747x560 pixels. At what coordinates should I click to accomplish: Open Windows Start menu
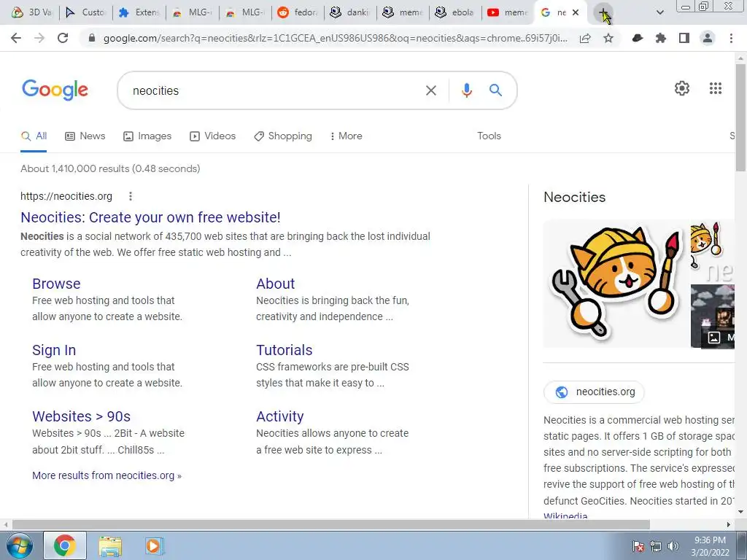point(20,545)
